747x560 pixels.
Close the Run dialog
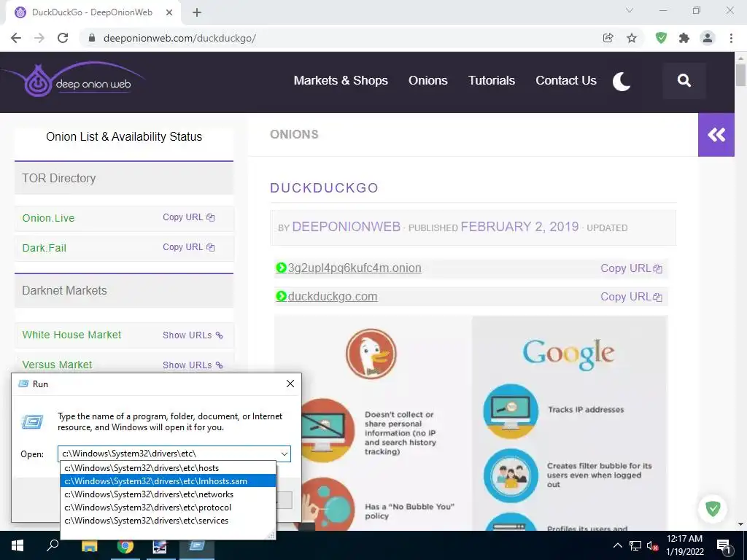[x=290, y=384]
